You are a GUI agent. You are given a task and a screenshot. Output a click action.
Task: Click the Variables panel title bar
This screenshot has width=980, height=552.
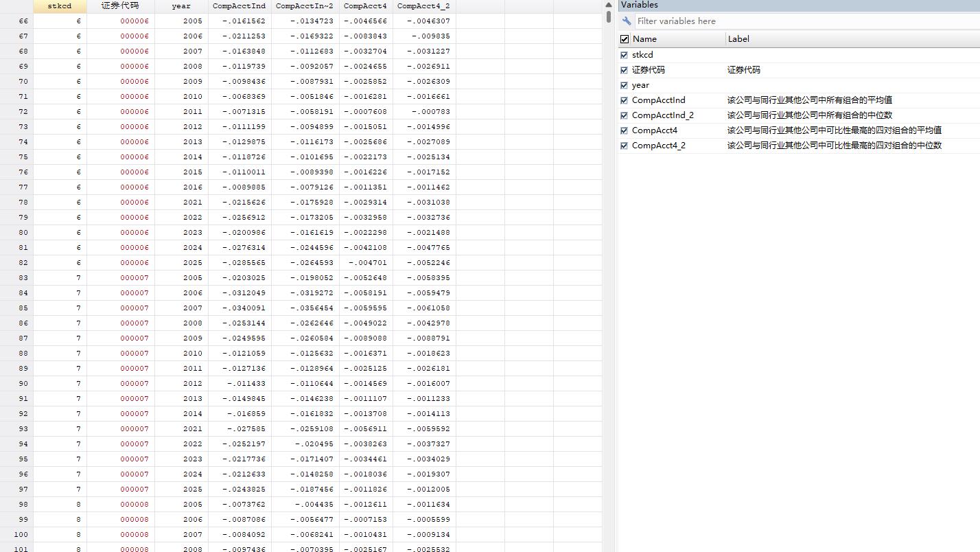[x=799, y=5]
